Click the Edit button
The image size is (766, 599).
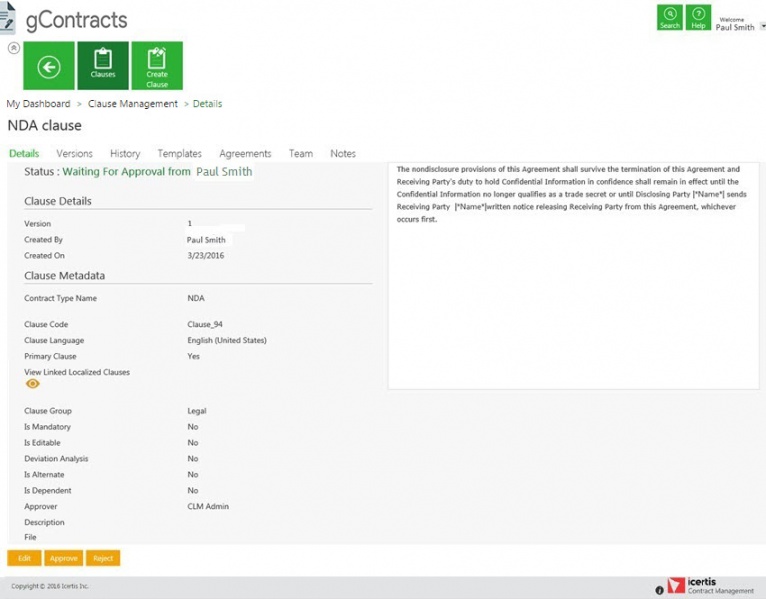coord(24,558)
